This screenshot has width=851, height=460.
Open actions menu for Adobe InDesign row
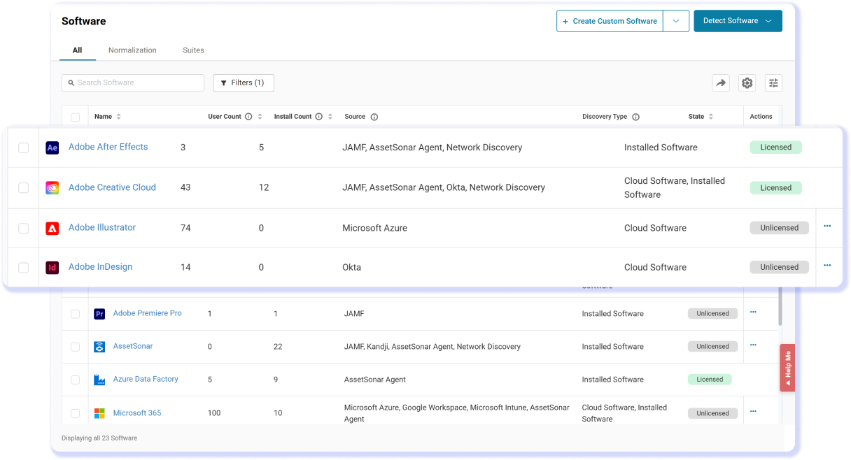pyautogui.click(x=827, y=266)
